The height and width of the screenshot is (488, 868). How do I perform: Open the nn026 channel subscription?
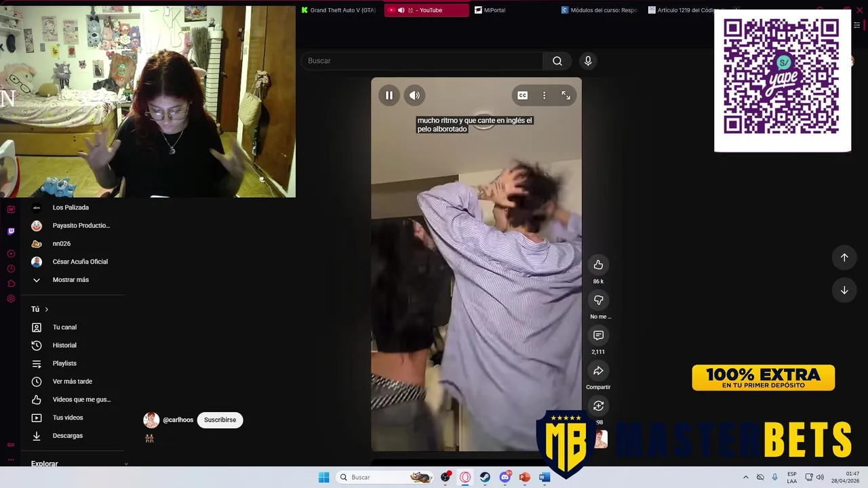[73, 244]
